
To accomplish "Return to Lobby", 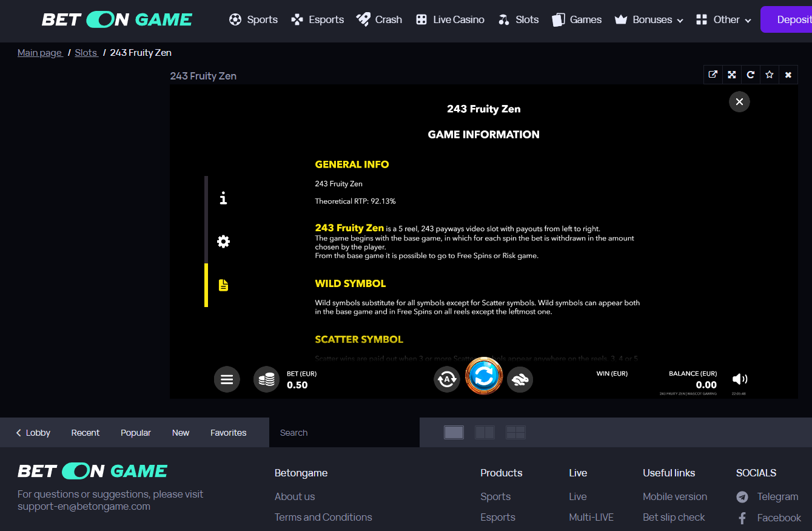I will click(x=33, y=433).
